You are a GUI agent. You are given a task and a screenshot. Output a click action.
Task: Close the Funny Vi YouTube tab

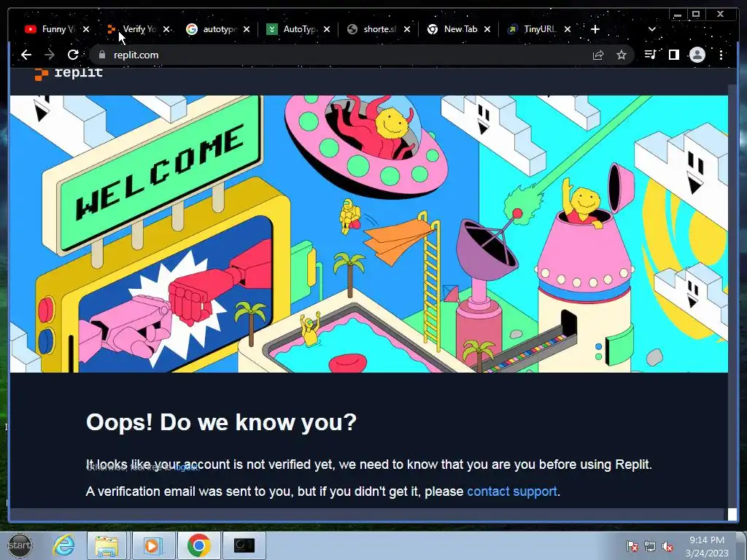point(86,29)
